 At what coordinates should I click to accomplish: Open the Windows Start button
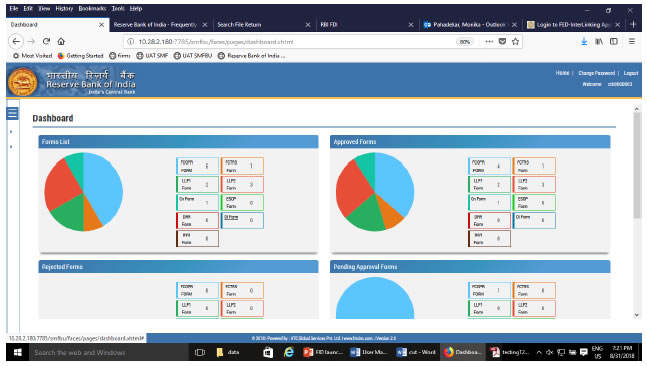[x=17, y=352]
